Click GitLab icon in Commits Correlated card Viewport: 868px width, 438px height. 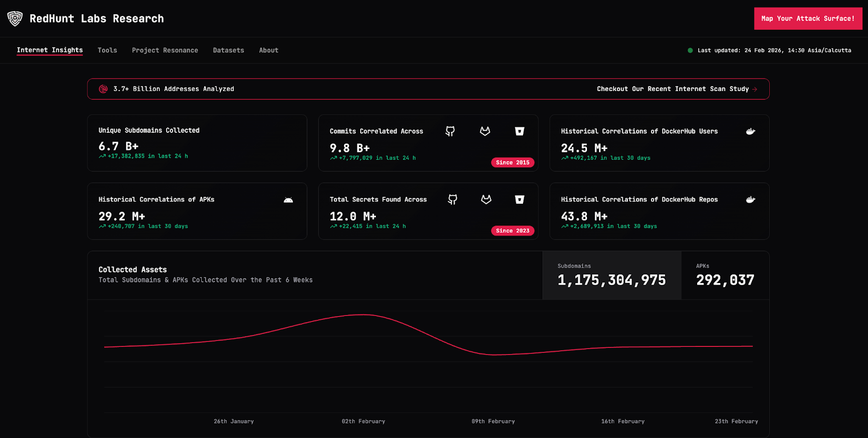[x=485, y=131]
